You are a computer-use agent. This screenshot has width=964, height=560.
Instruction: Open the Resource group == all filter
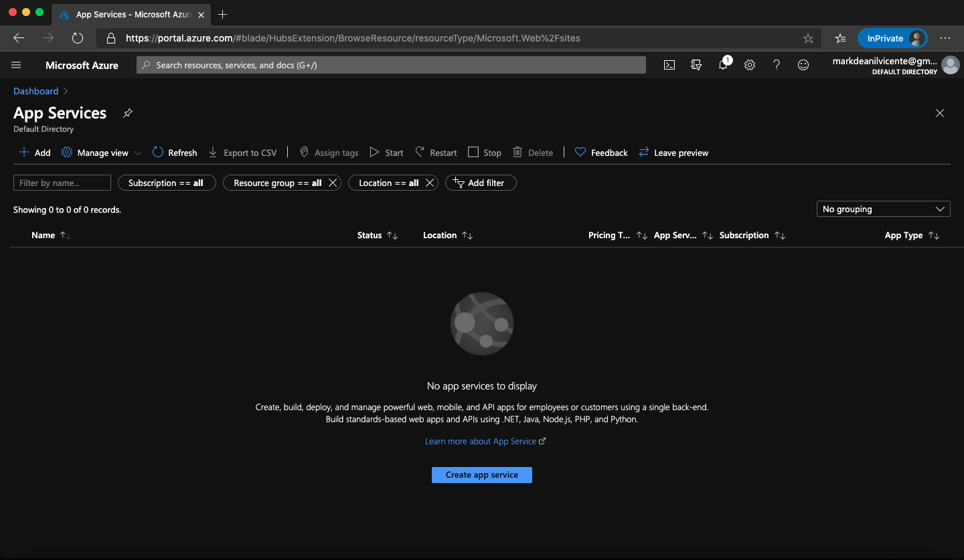click(x=277, y=183)
